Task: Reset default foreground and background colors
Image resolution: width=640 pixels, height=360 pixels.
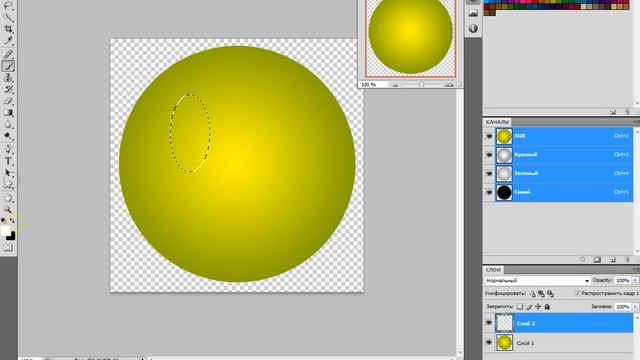Action: pos(4,220)
